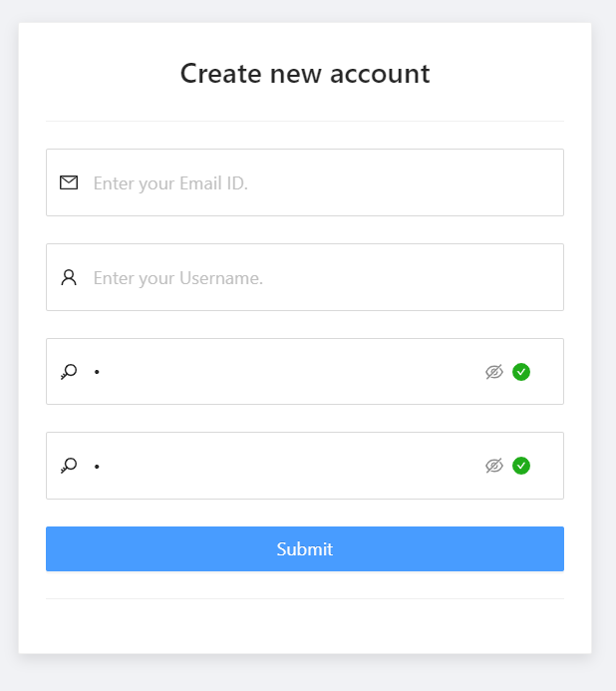This screenshot has height=691, width=616.
Task: Click the masked dot in the second password field
Action: point(97,466)
